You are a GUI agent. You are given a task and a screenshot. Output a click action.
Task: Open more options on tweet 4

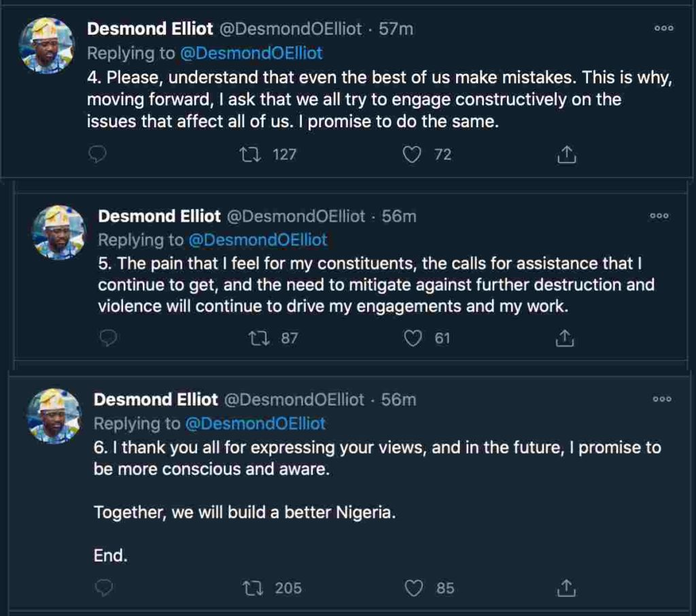click(x=663, y=29)
